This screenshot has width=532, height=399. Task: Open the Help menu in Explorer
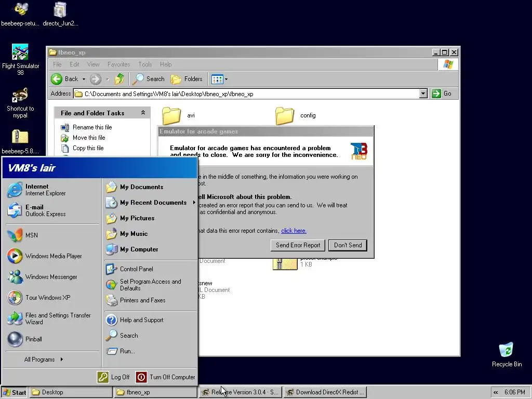166,64
